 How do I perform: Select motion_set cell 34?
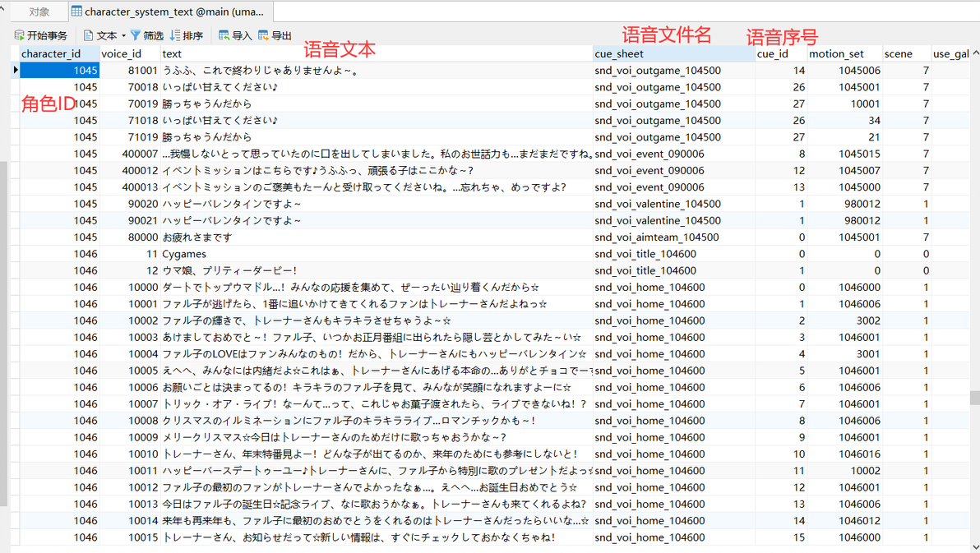pyautogui.click(x=844, y=121)
